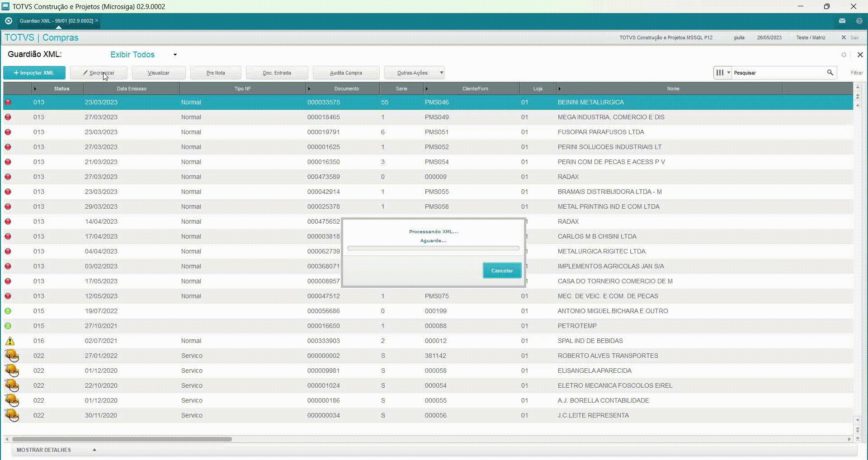Click red status icon of PERIN COM DE PECAS row
Screen dimensions: 868x460
(x=8, y=162)
